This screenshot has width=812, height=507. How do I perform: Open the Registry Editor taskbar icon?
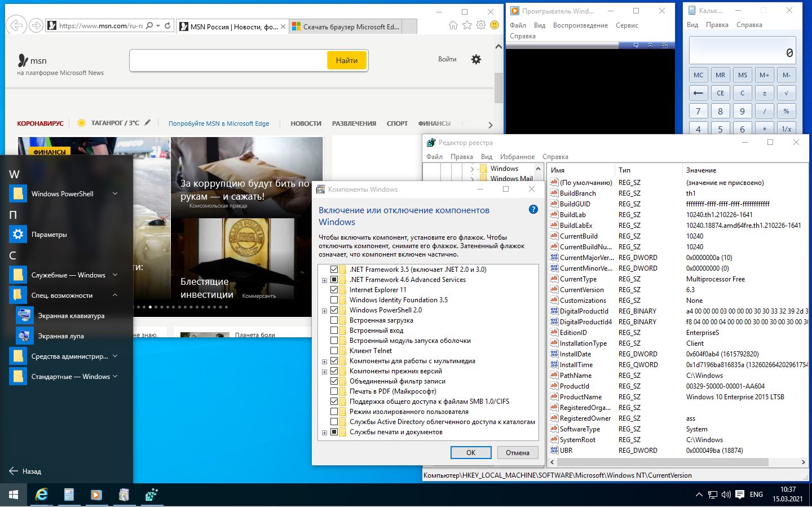click(151, 495)
